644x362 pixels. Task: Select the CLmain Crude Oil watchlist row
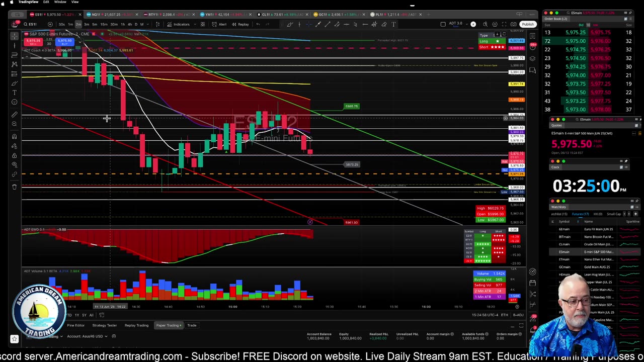(594, 244)
